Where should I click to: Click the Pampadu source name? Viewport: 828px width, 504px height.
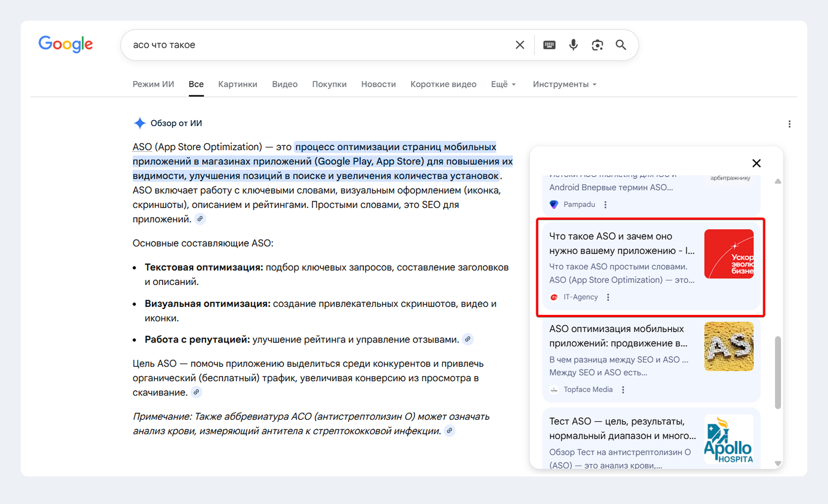coord(579,204)
